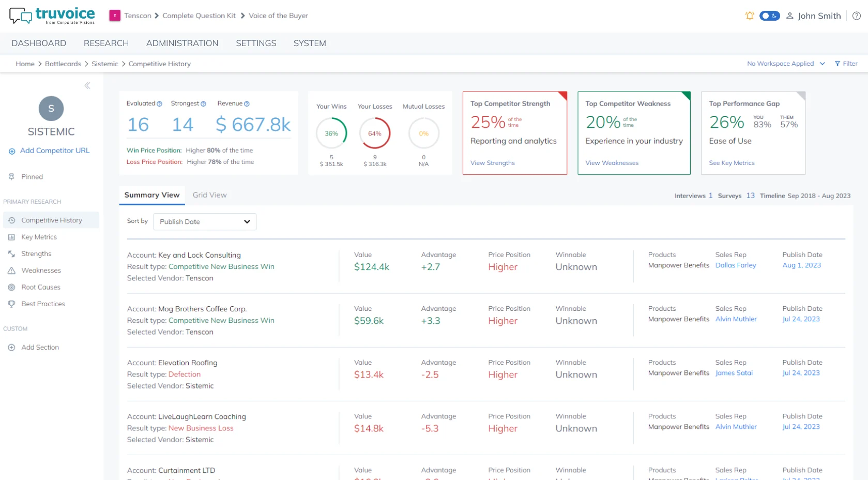The width and height of the screenshot is (868, 480).
Task: Open the LiveLaughLearn Coaching account
Action: point(202,416)
